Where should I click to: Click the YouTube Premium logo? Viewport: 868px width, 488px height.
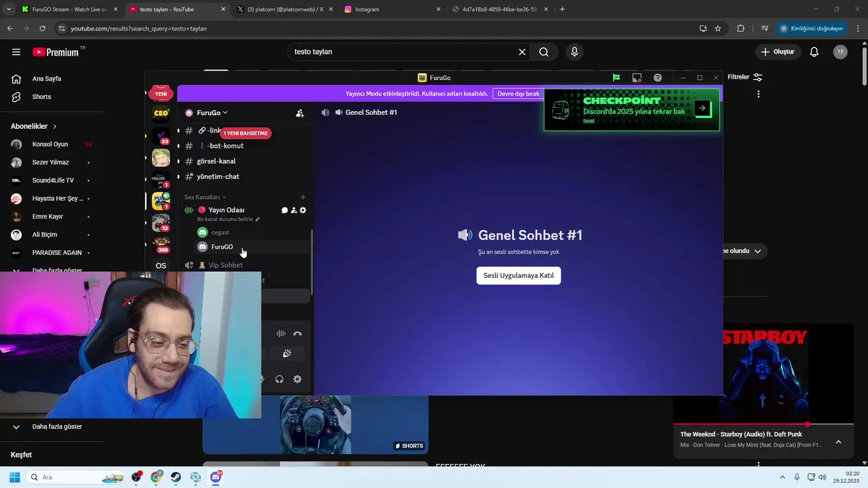[56, 52]
